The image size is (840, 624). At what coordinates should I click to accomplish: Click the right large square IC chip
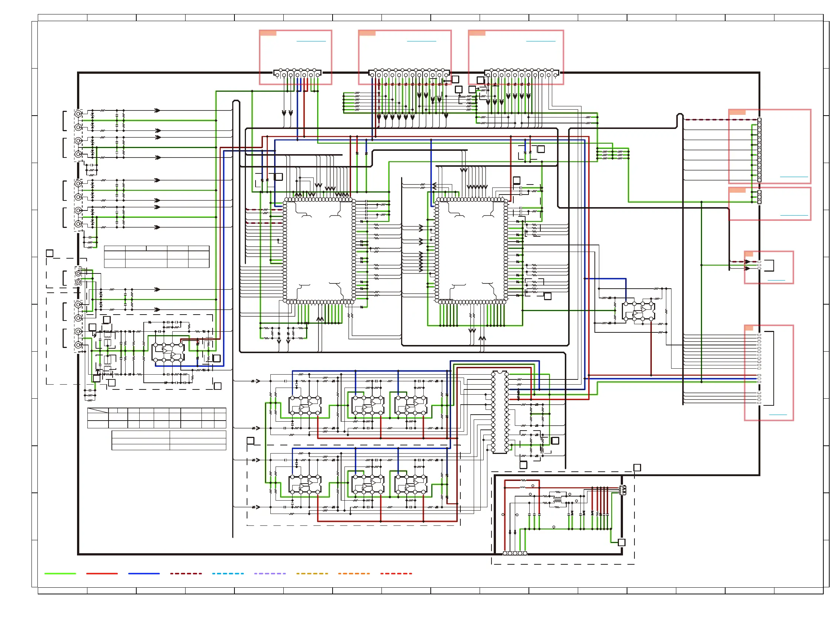click(x=471, y=250)
